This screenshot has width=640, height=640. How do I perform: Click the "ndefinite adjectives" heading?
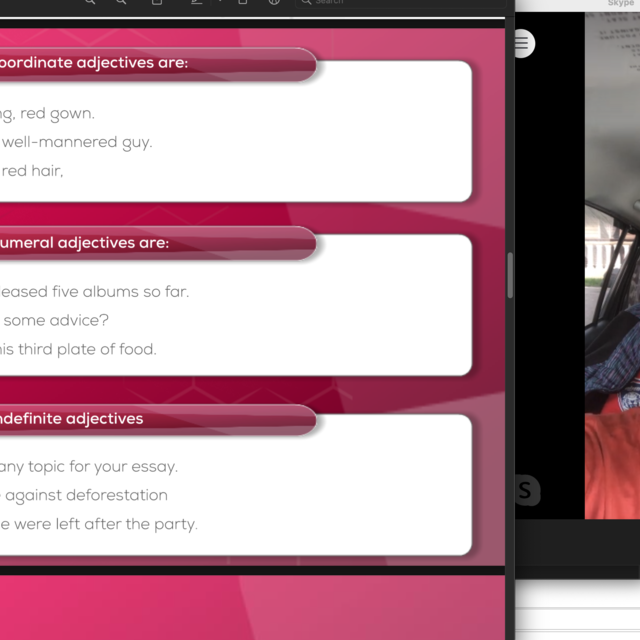click(71, 419)
